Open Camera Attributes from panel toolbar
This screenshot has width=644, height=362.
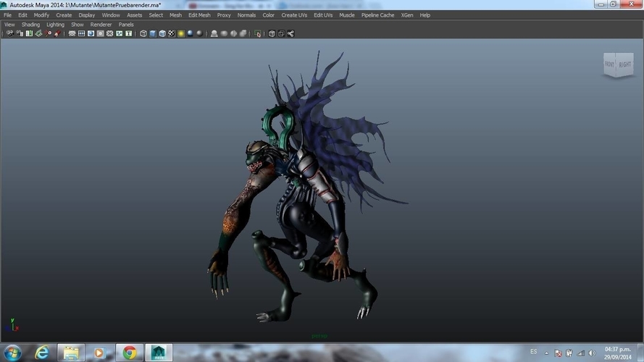tap(20, 33)
